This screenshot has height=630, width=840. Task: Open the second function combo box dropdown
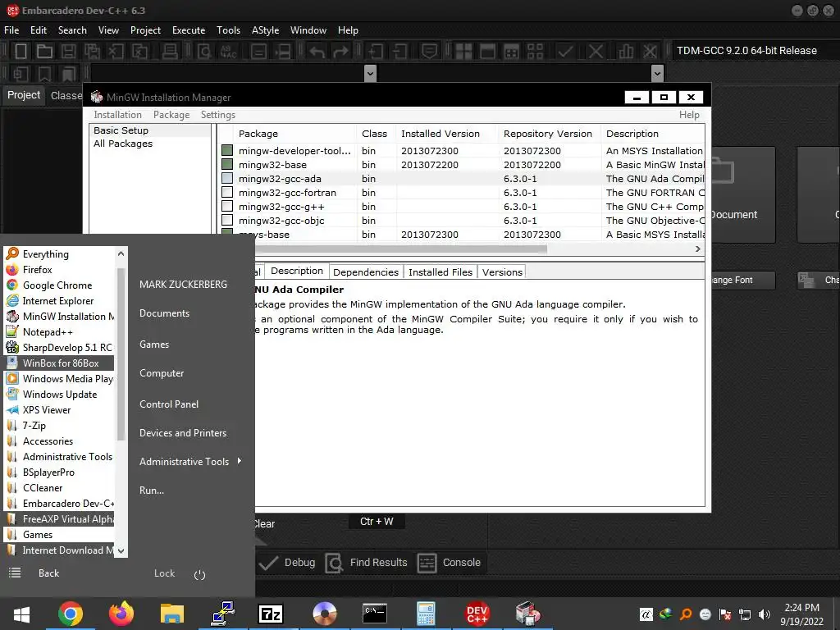(x=657, y=73)
